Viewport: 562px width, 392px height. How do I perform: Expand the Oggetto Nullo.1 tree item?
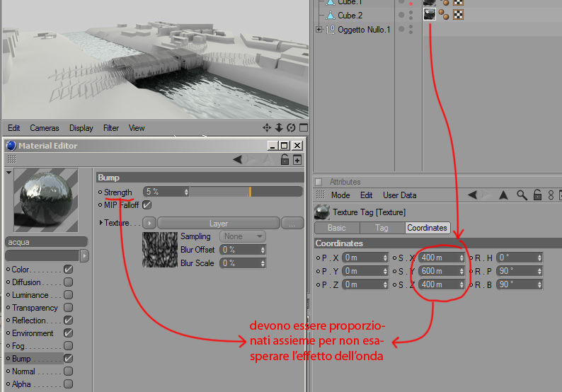pos(319,30)
